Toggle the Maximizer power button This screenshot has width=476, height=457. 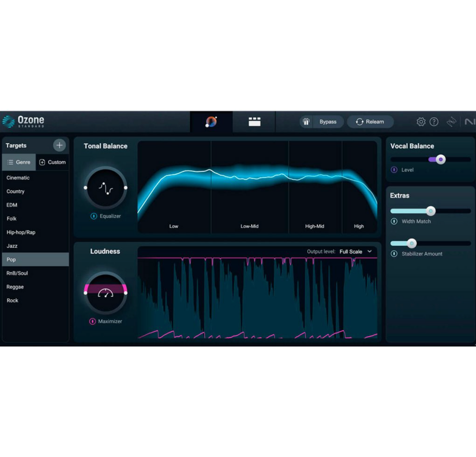click(92, 321)
